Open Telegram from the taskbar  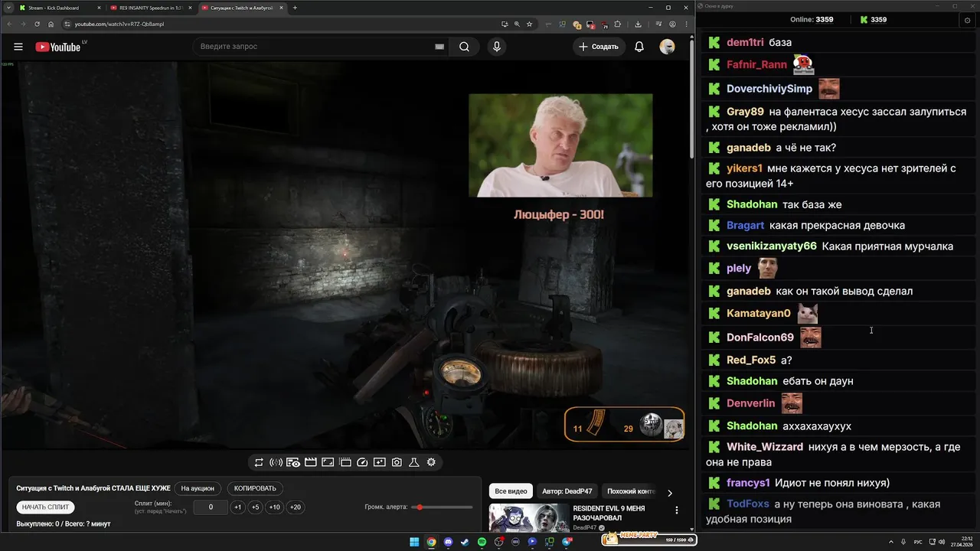(x=567, y=542)
